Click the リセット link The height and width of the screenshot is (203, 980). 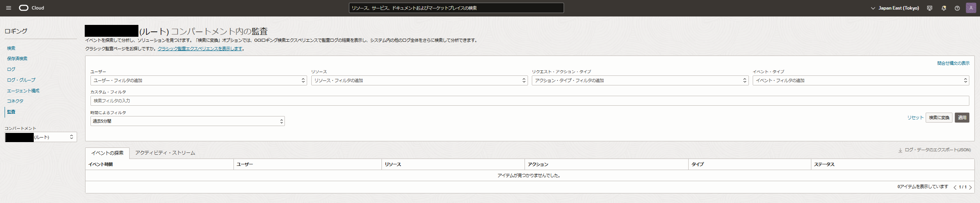[915, 118]
